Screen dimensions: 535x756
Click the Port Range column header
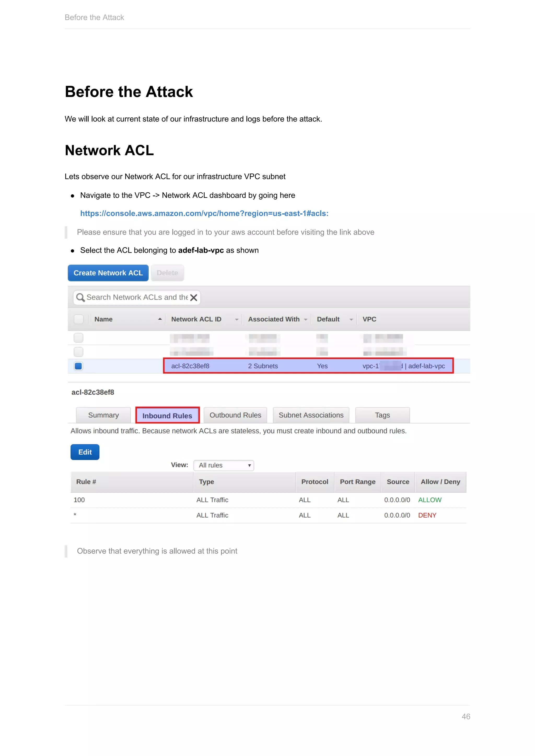pyautogui.click(x=358, y=482)
